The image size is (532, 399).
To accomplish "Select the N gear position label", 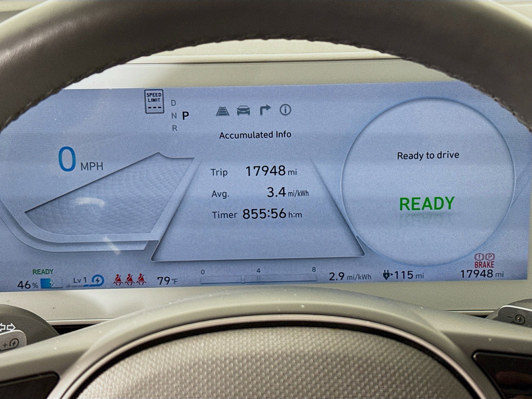I will (x=174, y=115).
